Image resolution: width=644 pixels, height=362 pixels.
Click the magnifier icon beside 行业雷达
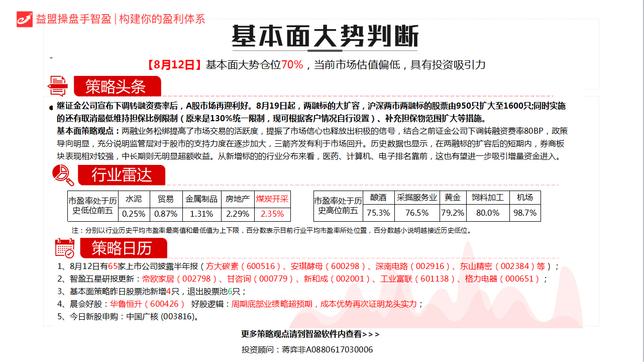coord(63,175)
